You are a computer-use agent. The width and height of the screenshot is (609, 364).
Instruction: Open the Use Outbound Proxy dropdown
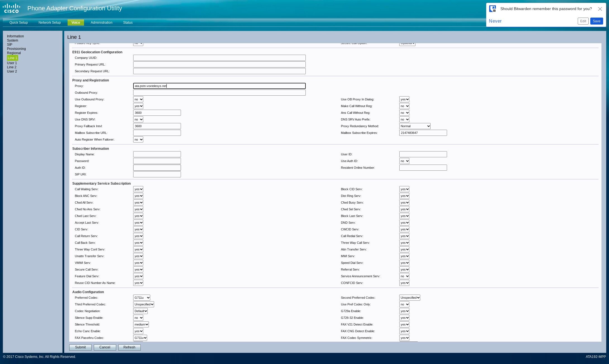click(x=138, y=99)
